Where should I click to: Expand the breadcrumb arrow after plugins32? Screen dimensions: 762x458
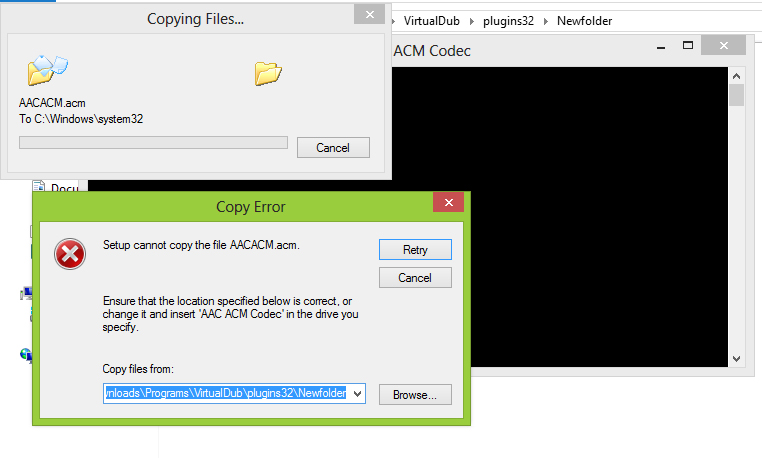pos(545,21)
